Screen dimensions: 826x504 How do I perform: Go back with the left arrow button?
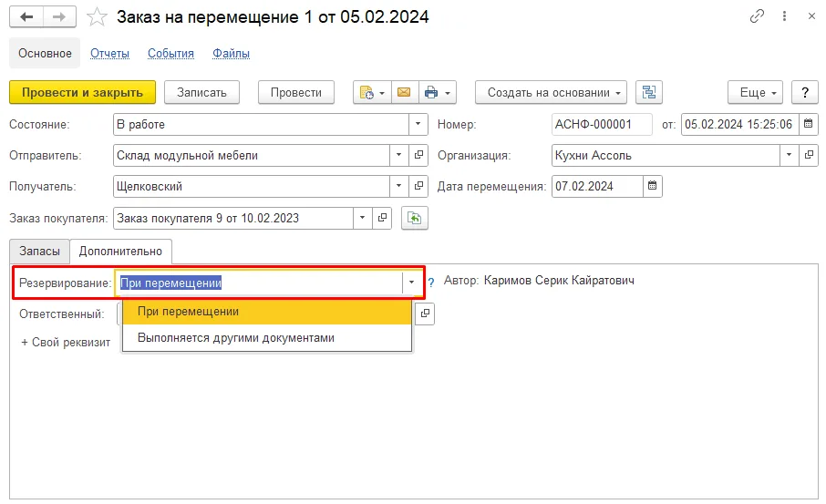[26, 16]
